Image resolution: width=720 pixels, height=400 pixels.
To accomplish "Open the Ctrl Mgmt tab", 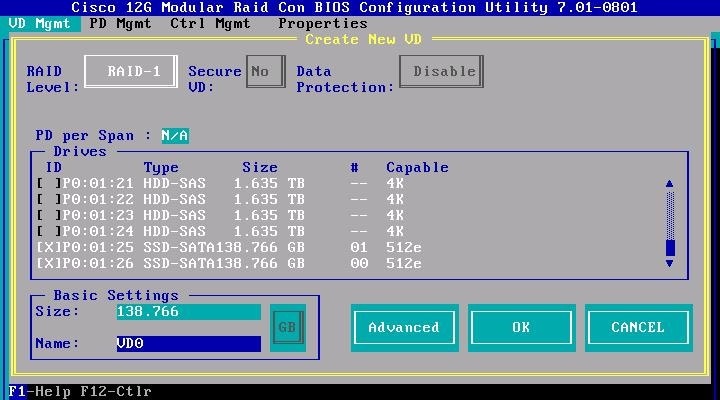I will (210, 24).
